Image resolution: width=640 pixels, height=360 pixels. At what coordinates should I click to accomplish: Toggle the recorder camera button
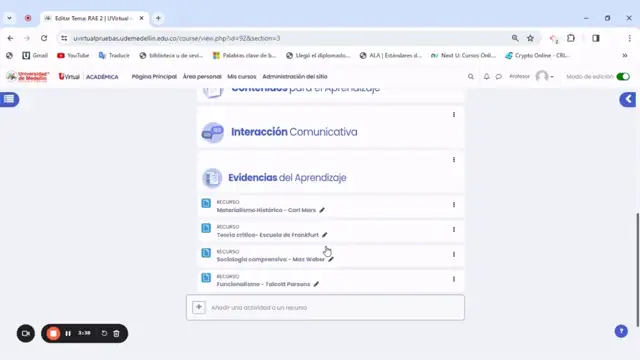coord(26,333)
